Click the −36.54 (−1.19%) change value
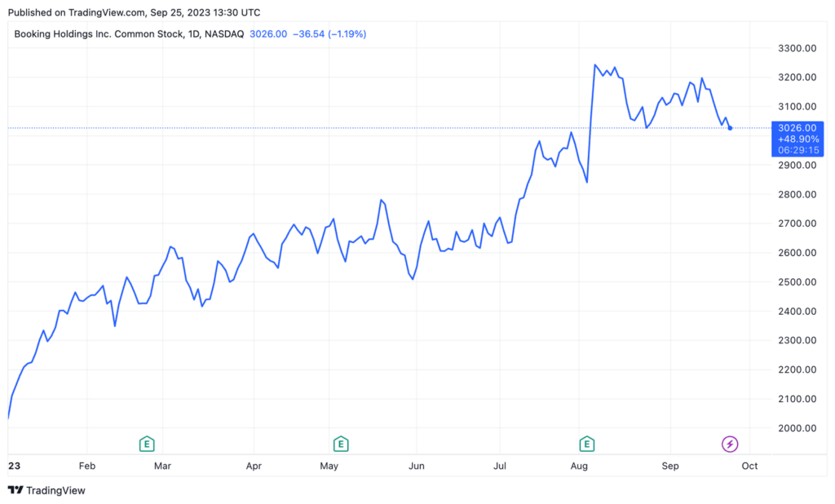Viewport: 835px width, 504px height. point(329,34)
